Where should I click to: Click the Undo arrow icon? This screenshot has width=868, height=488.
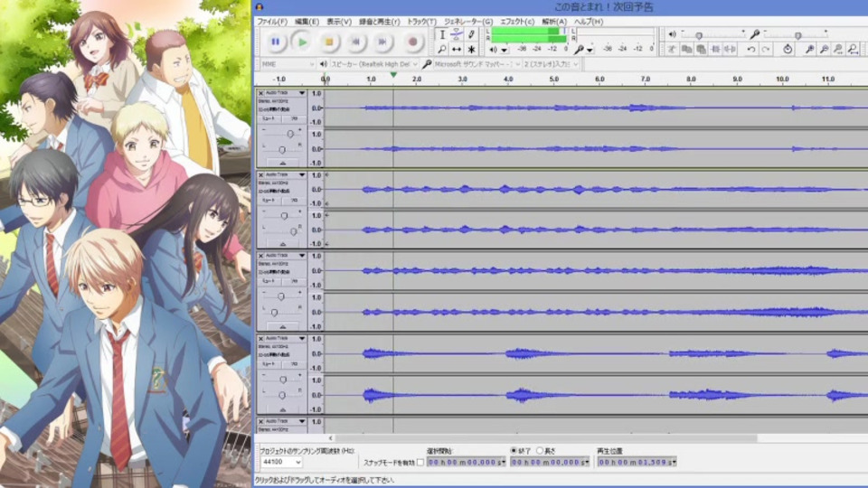751,49
